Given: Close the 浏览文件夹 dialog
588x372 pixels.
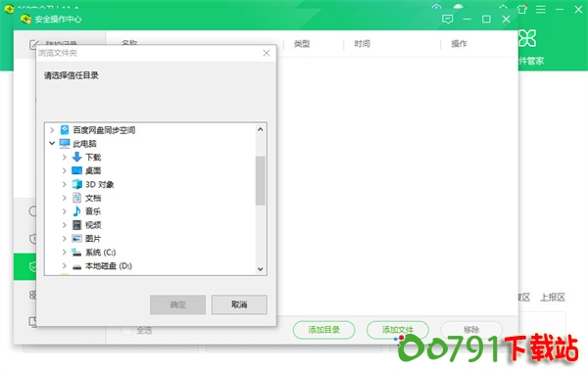Looking at the screenshot, I should tap(267, 53).
